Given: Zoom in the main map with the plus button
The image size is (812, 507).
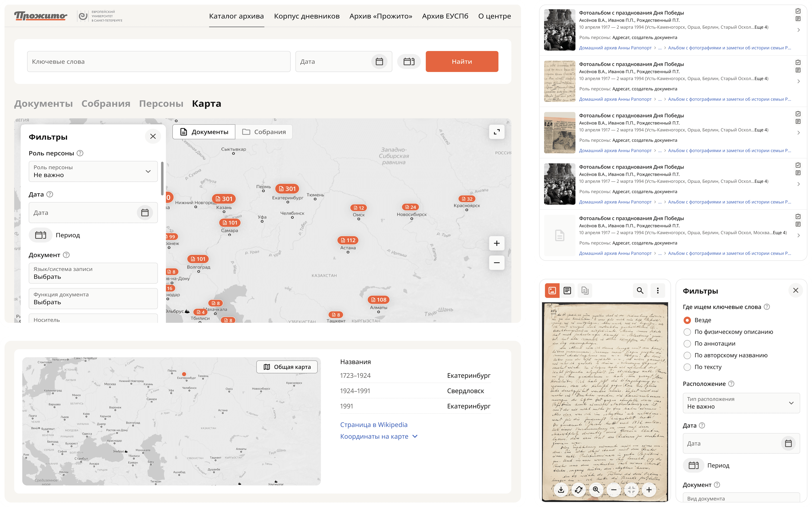Looking at the screenshot, I should pyautogui.click(x=497, y=243).
